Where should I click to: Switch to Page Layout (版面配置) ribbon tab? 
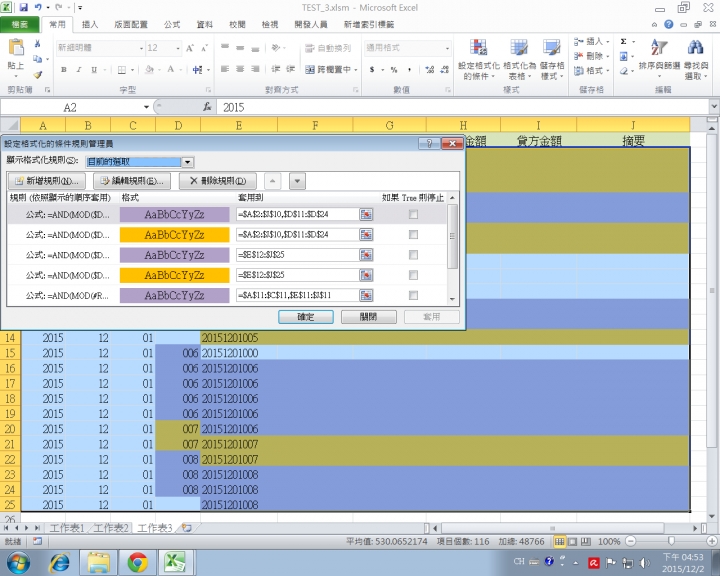[131, 24]
